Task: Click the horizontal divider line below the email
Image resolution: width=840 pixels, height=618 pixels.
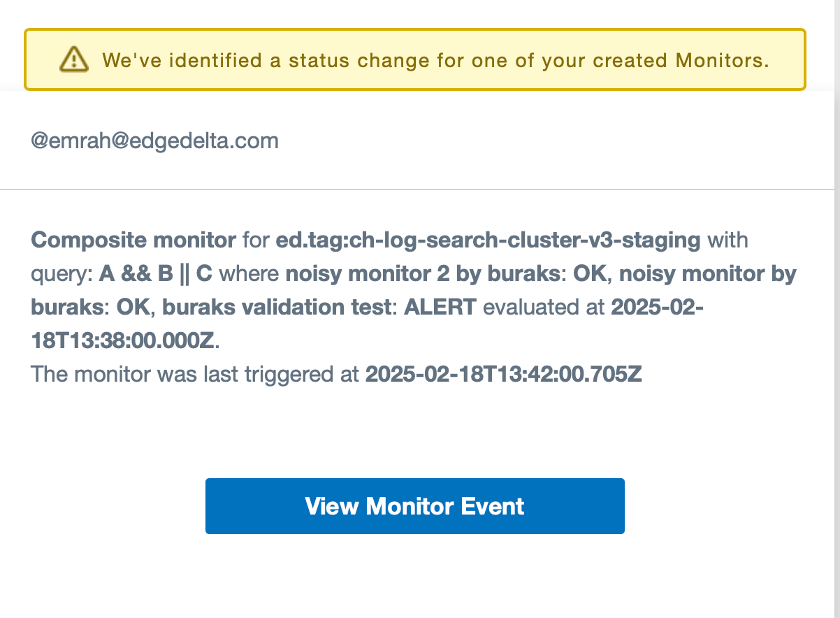Action: click(420, 189)
